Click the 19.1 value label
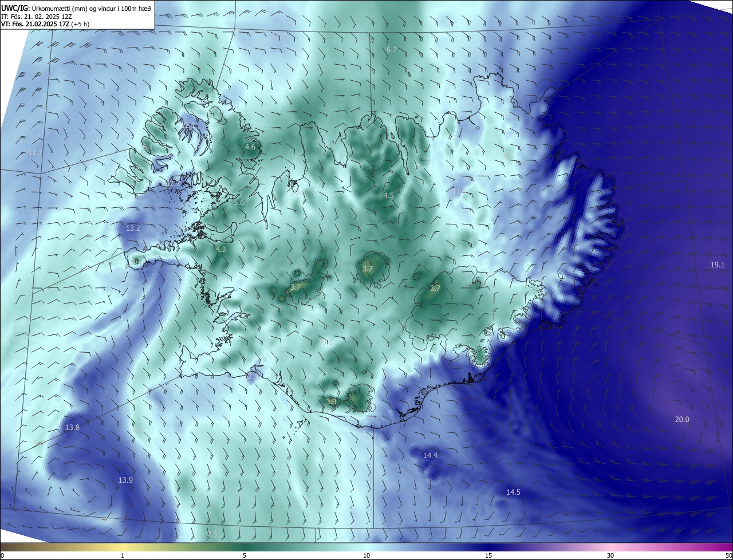 click(x=718, y=265)
